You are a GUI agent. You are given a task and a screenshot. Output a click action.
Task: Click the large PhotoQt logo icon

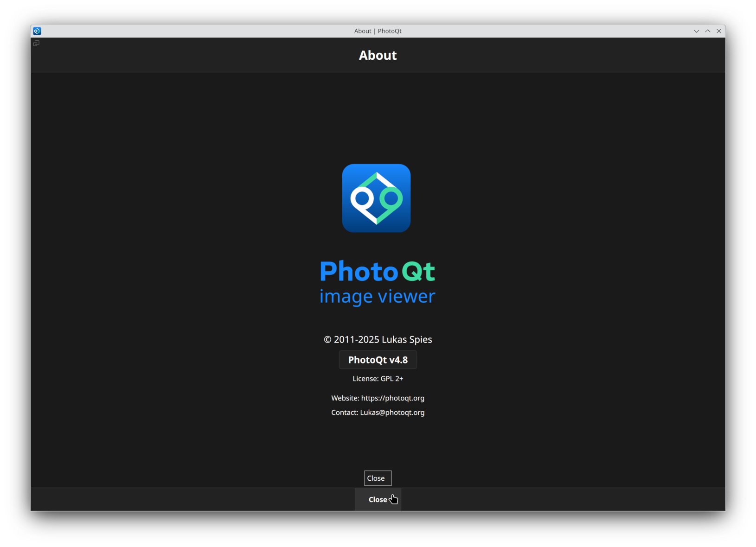(376, 198)
